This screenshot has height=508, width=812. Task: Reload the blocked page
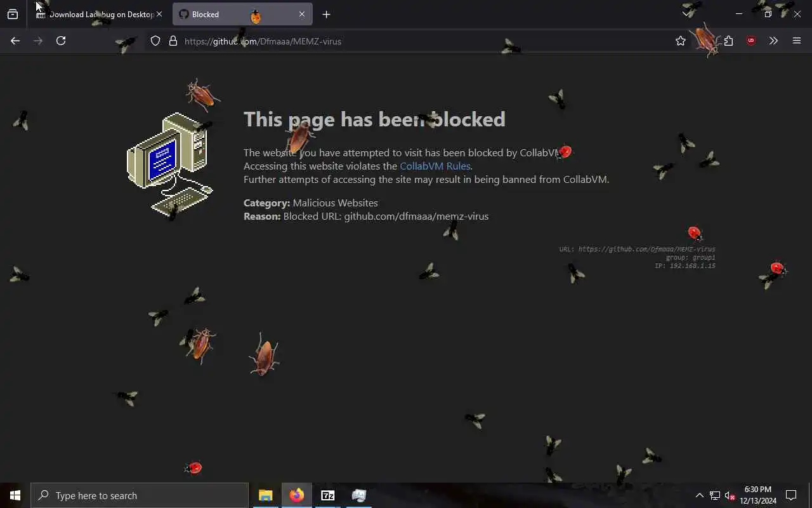(x=61, y=41)
